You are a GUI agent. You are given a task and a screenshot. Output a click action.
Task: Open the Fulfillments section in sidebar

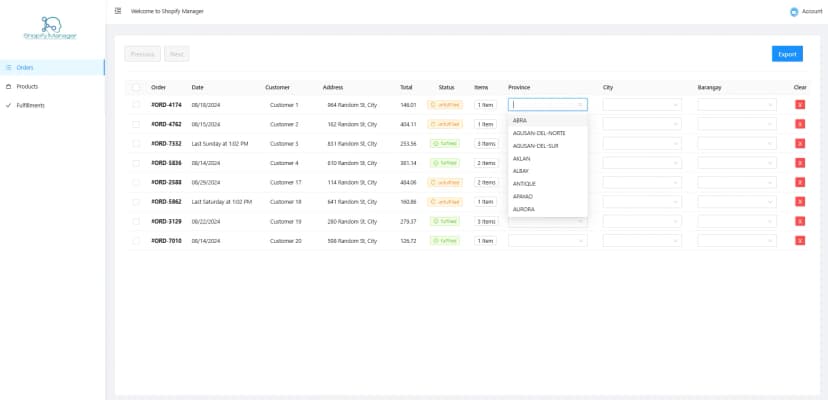[x=52, y=105]
